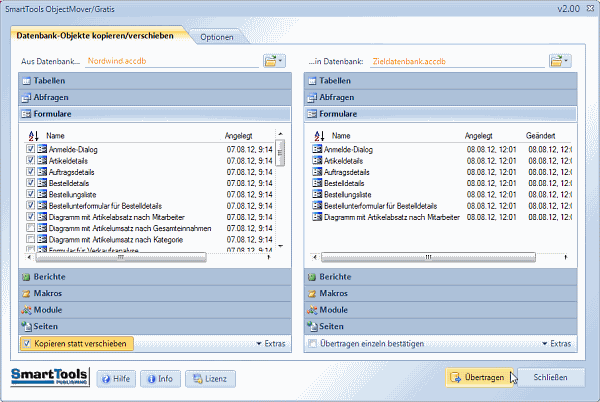Click form icon of target Diagramm mit Artikelabsatz
The height and width of the screenshot is (402, 600).
317,216
